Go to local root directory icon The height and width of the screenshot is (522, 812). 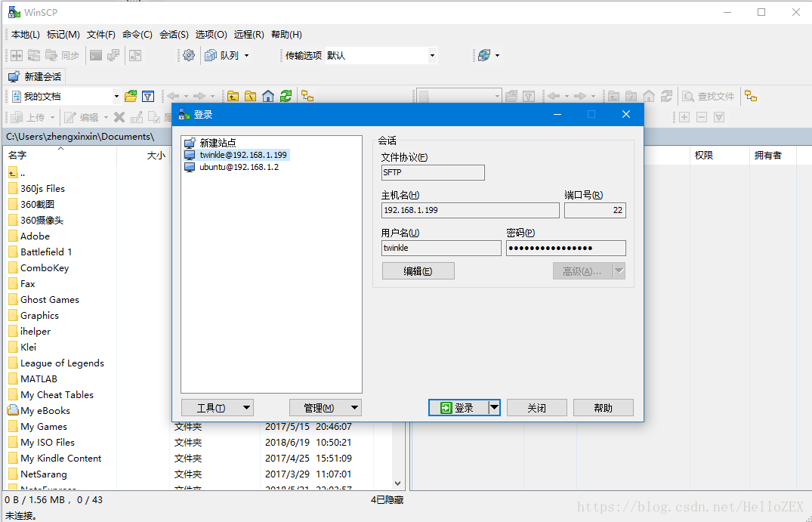tap(251, 96)
